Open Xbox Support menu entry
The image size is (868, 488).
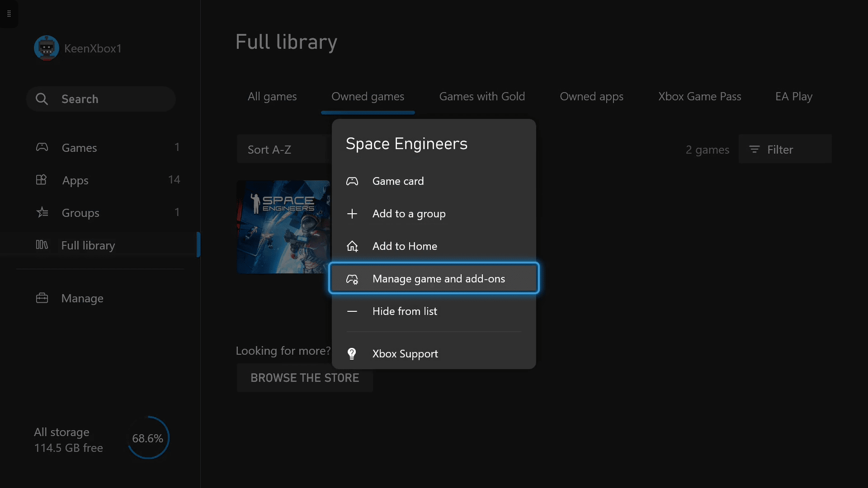434,354
